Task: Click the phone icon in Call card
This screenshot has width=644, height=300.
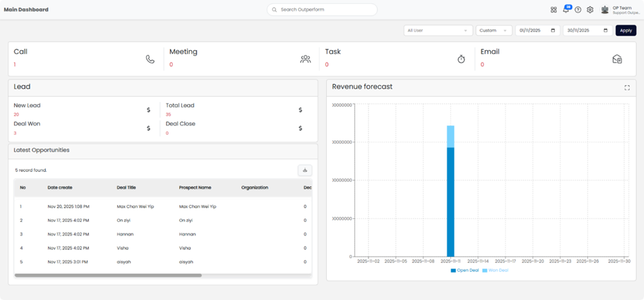Action: click(x=150, y=59)
